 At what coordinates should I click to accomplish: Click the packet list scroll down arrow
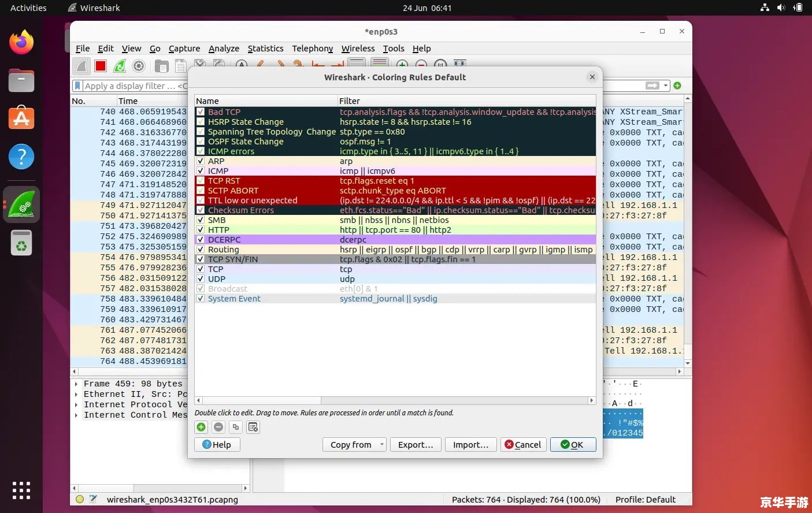pos(688,363)
